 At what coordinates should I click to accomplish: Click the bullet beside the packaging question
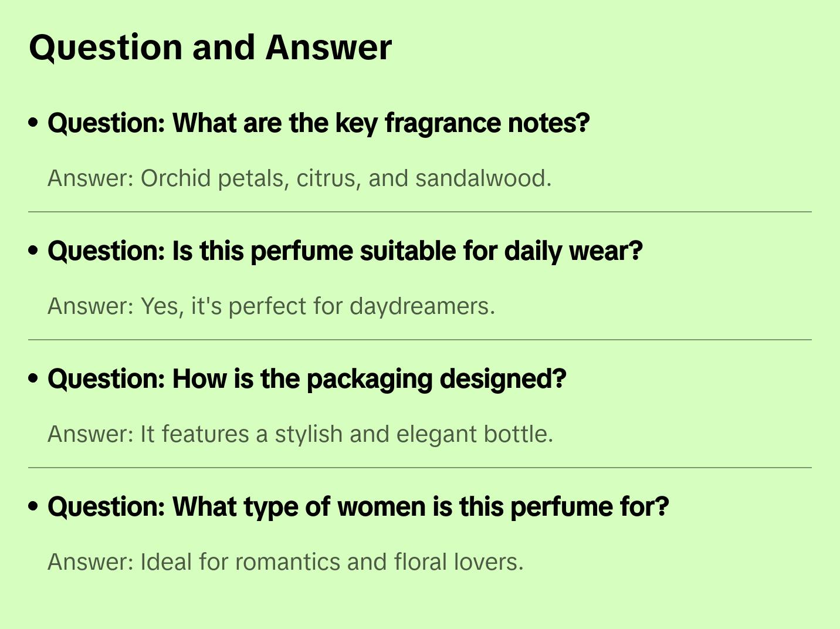pyautogui.click(x=33, y=378)
